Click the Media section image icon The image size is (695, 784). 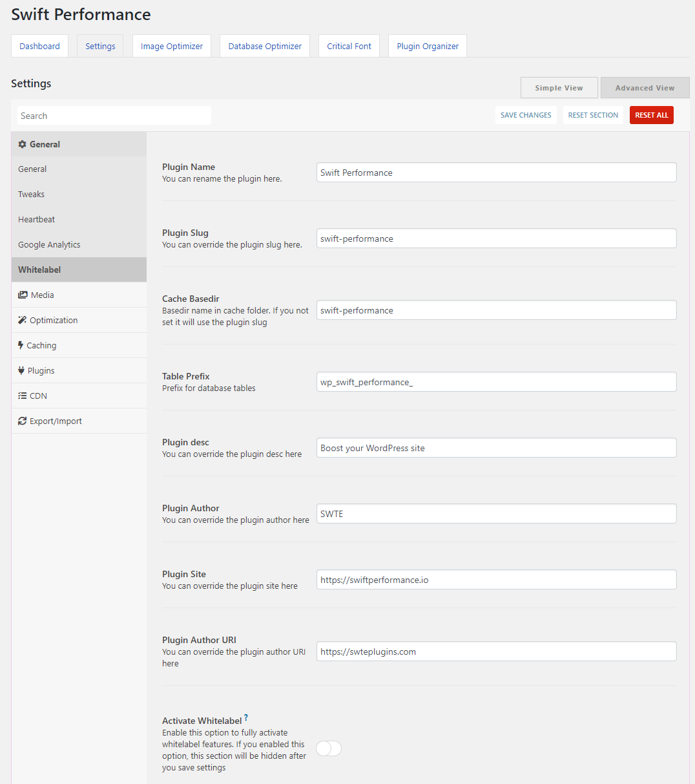pos(23,295)
